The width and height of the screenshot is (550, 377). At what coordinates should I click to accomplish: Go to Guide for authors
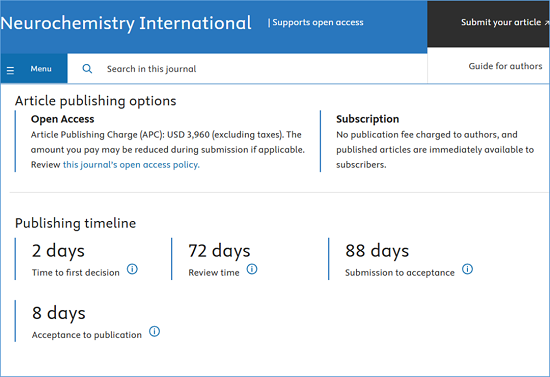click(505, 66)
